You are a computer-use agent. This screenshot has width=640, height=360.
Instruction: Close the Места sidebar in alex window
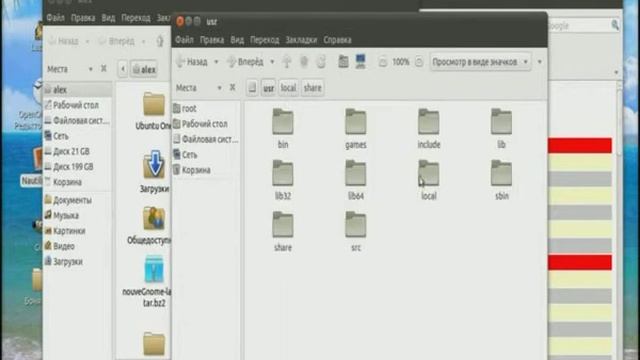click(x=104, y=69)
